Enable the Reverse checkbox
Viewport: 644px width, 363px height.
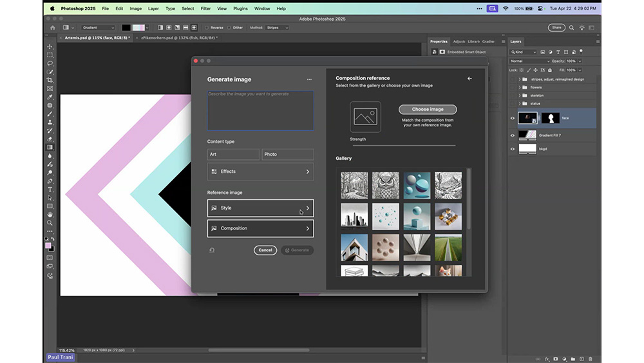(x=207, y=28)
